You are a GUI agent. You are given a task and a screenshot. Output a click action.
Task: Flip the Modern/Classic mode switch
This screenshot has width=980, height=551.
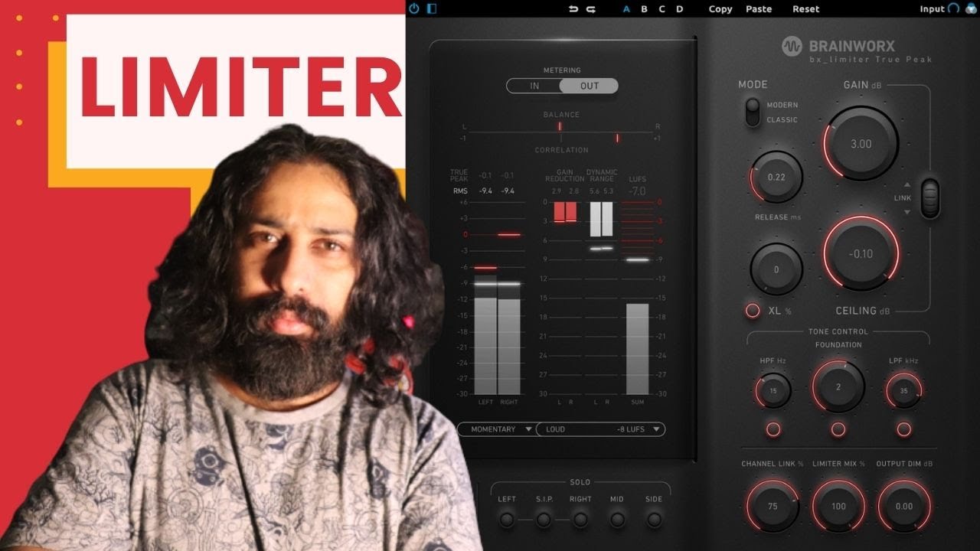pyautogui.click(x=753, y=112)
